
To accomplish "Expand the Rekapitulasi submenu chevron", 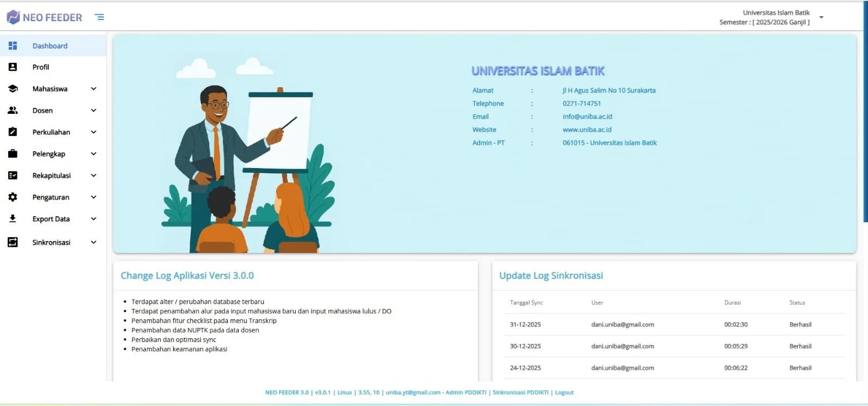I will point(94,176).
